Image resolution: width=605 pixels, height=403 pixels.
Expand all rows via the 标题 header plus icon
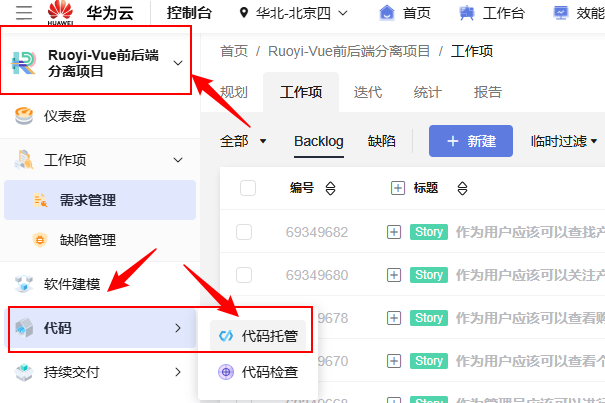tap(398, 188)
